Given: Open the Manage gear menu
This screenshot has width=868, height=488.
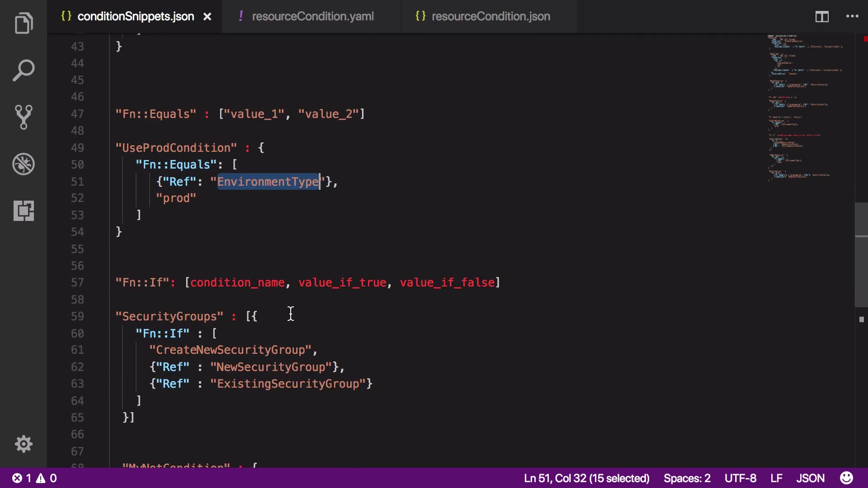Looking at the screenshot, I should pyautogui.click(x=24, y=444).
